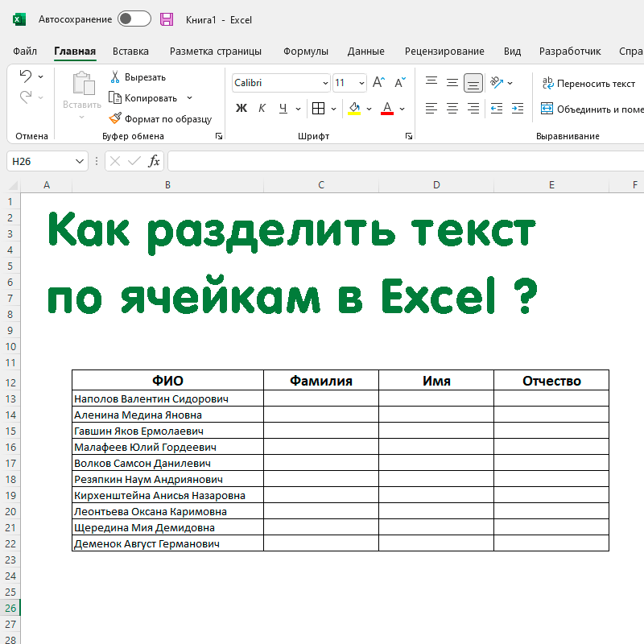This screenshot has width=644, height=644.
Task: Apply yellow fill color to cell
Action: (354, 109)
